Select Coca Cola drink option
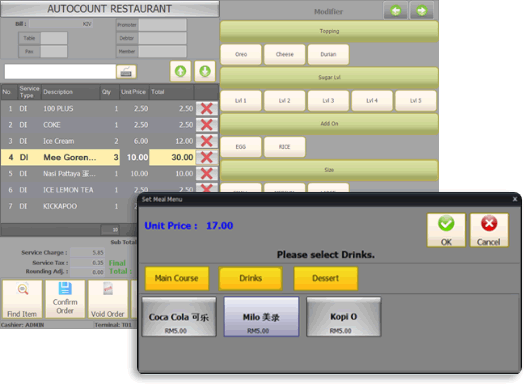 pos(179,317)
